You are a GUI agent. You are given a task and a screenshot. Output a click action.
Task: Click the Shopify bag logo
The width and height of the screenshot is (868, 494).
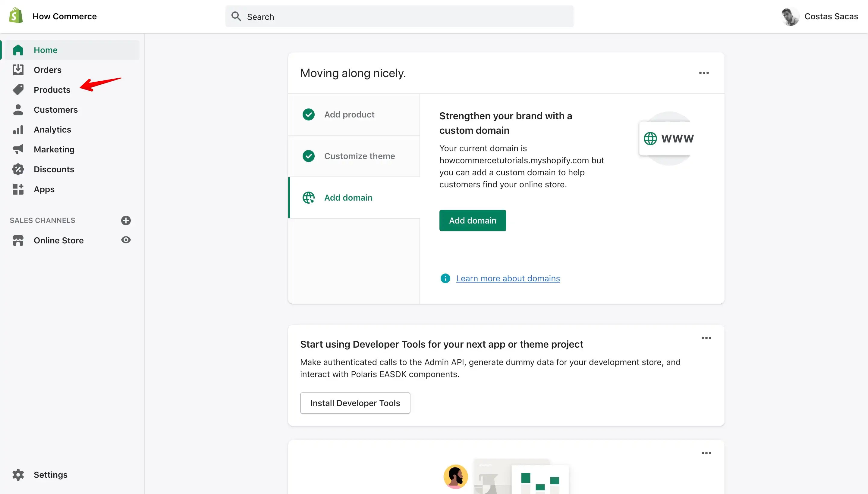point(16,16)
